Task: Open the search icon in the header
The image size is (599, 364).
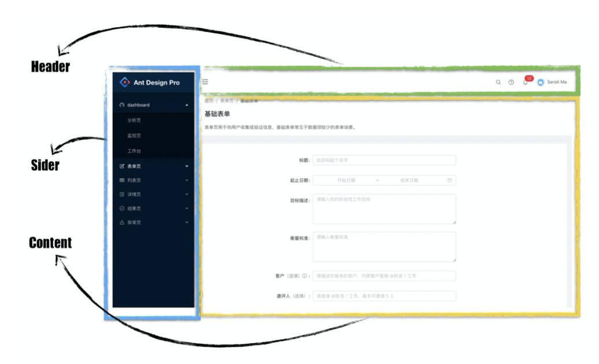Action: [x=498, y=82]
